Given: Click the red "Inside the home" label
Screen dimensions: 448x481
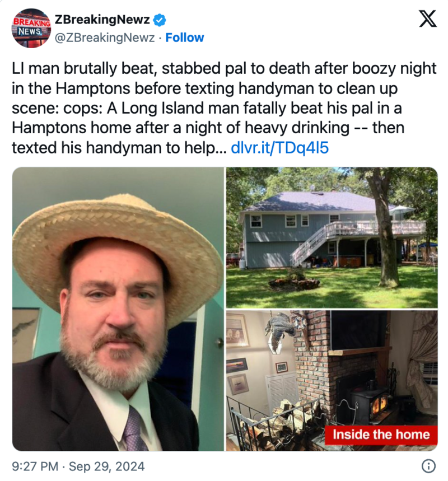Looking at the screenshot, I should pos(381,435).
